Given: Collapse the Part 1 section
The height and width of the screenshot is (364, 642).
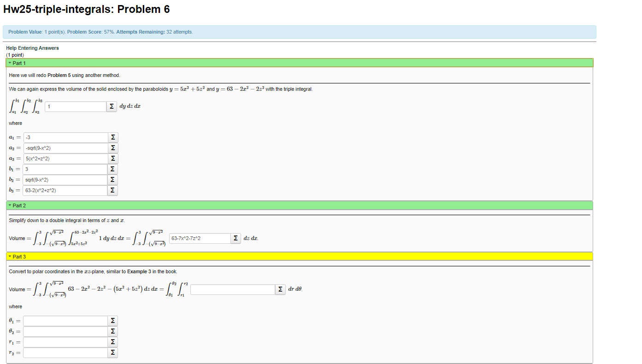Looking at the screenshot, I should click(18, 63).
